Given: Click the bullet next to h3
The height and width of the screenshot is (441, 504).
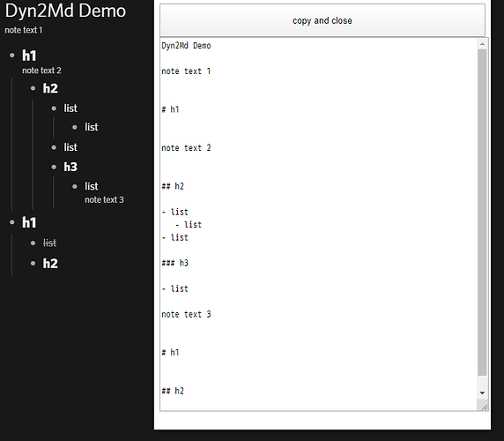Looking at the screenshot, I should pyautogui.click(x=54, y=167).
